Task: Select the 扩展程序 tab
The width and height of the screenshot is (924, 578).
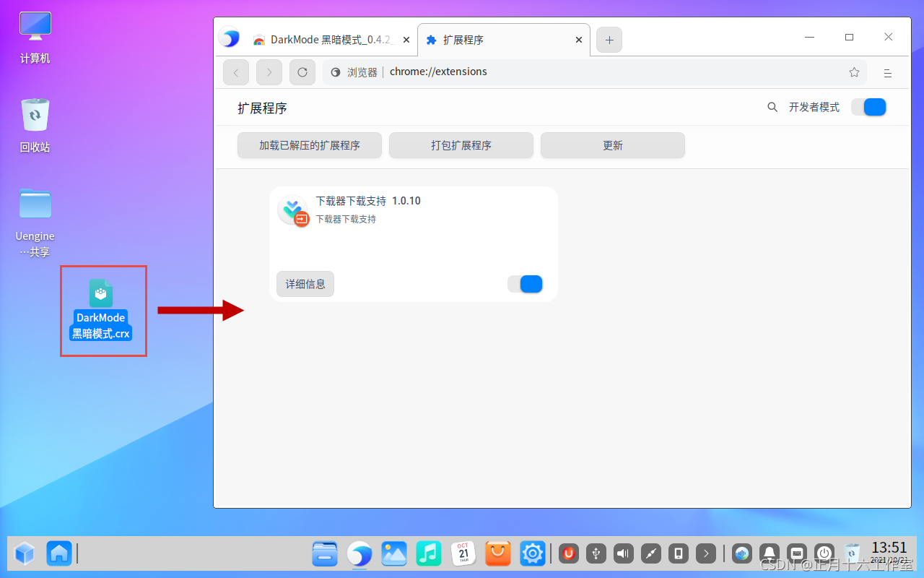Action: [504, 40]
